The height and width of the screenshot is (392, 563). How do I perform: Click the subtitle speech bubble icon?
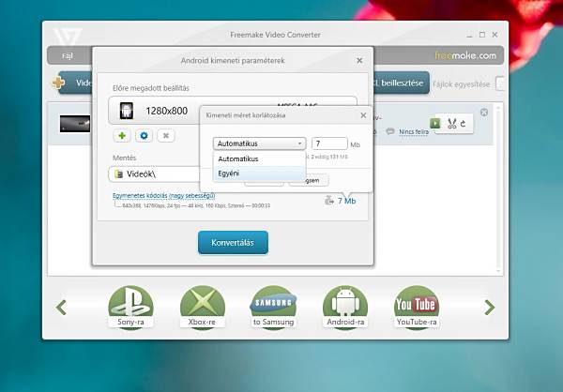tap(390, 131)
